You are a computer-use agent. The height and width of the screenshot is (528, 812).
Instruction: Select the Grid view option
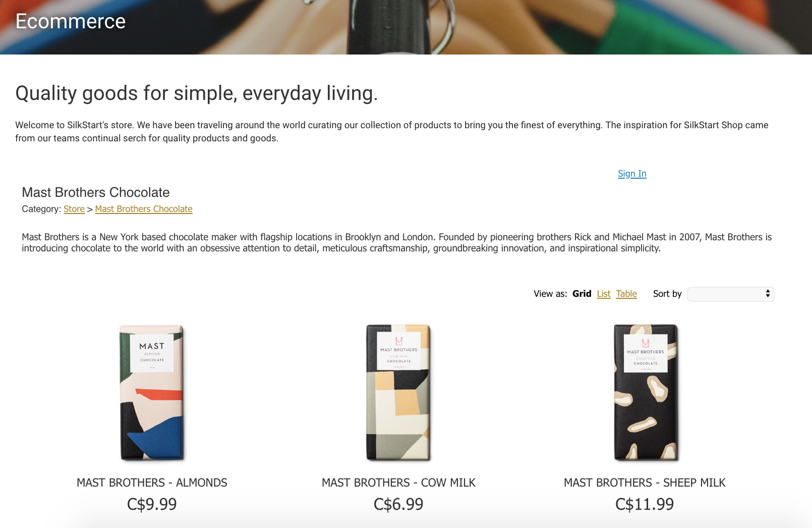pyautogui.click(x=582, y=294)
